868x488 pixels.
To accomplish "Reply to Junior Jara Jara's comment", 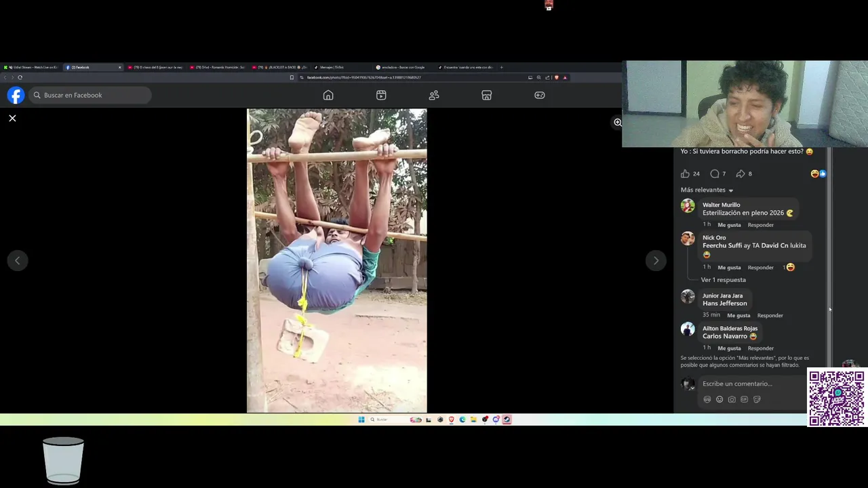I will point(770,316).
